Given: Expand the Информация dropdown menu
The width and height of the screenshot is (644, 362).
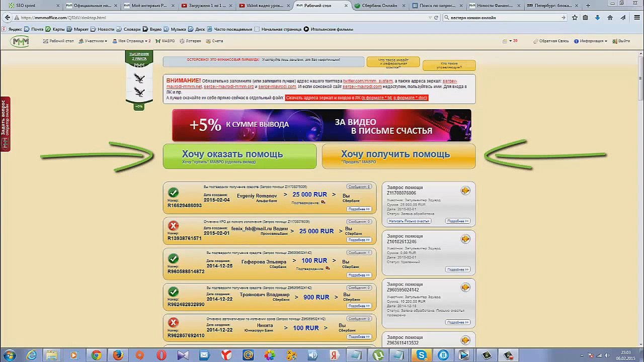Looking at the screenshot, I should [591, 41].
